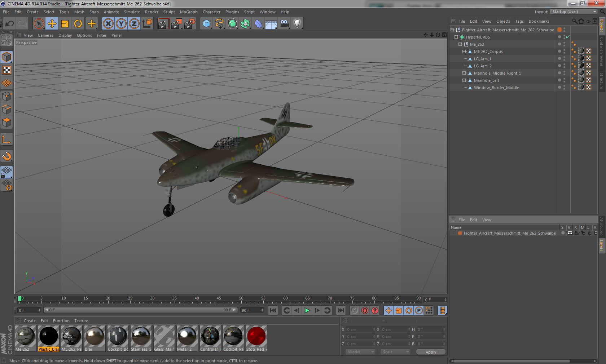Open the World coordinate dropdown
The image size is (606, 364).
click(360, 352)
